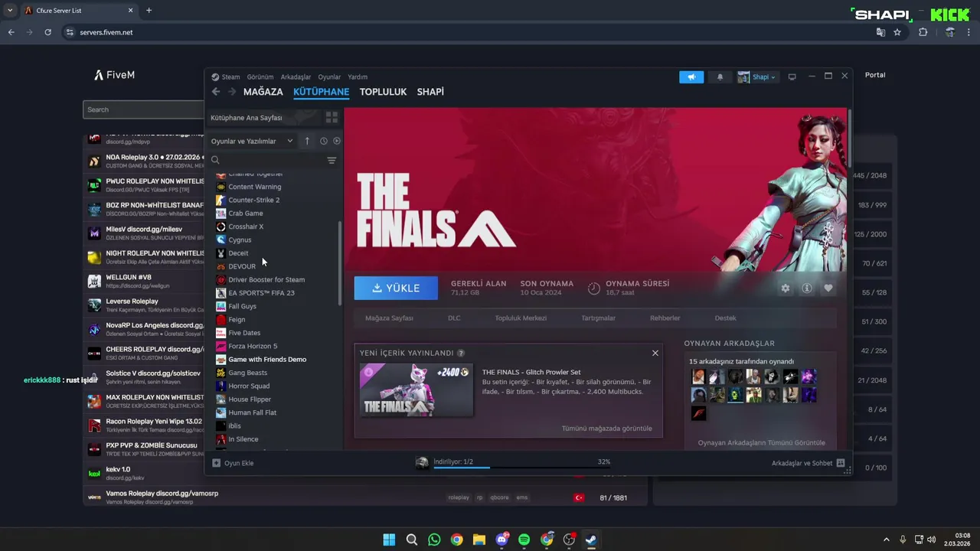Open advanced library filter options icon
The width and height of the screenshot is (980, 551).
[x=332, y=160]
